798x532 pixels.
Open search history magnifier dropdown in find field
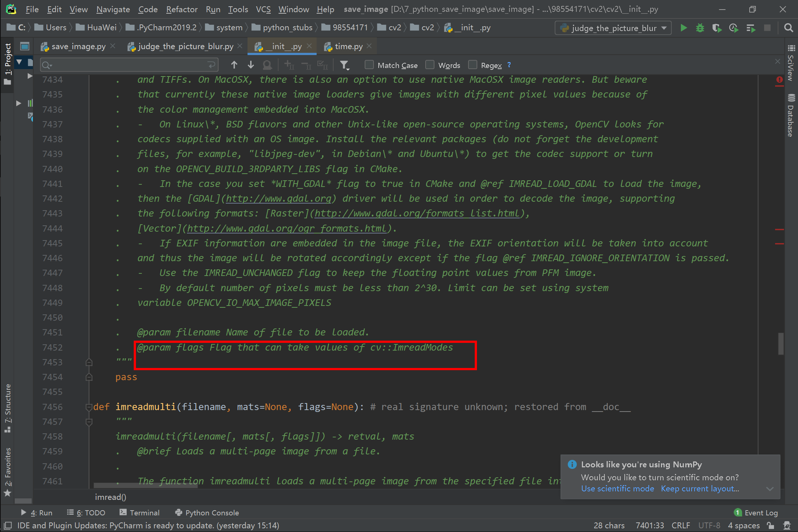click(47, 65)
